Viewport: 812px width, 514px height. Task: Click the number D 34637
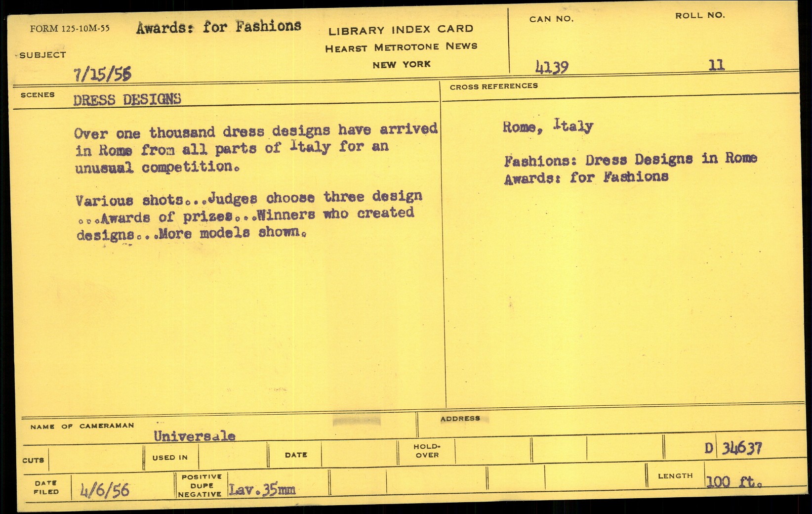(x=733, y=448)
